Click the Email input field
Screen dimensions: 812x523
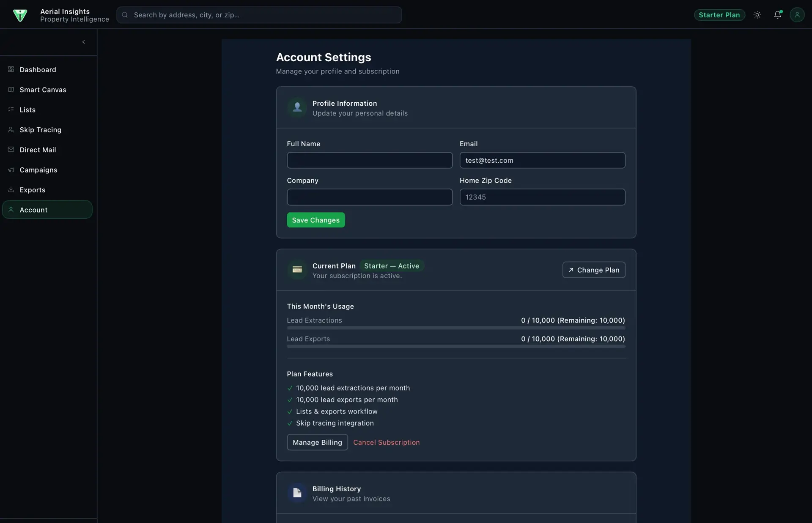click(x=542, y=160)
